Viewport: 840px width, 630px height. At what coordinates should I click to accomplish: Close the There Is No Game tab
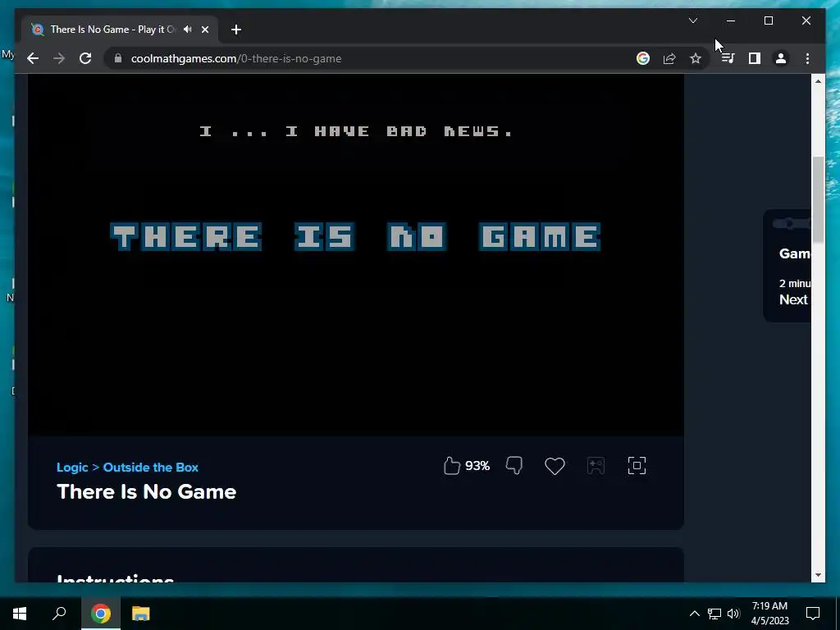pos(204,30)
